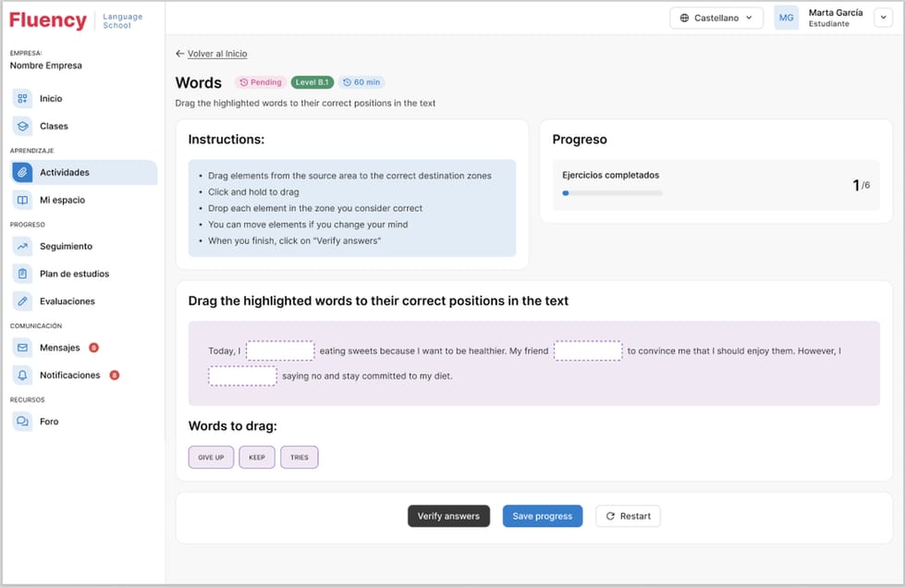
Task: Click the Notificaciones bell icon
Action: [x=22, y=374]
